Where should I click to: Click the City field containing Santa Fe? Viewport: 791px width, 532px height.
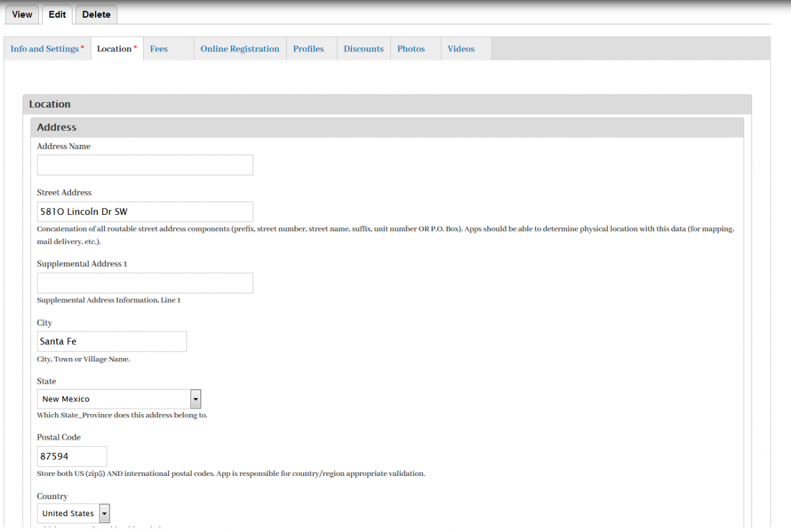111,341
